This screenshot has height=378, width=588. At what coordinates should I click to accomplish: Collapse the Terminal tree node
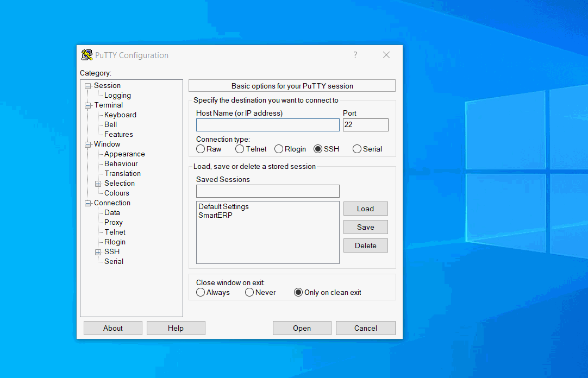tap(87, 106)
